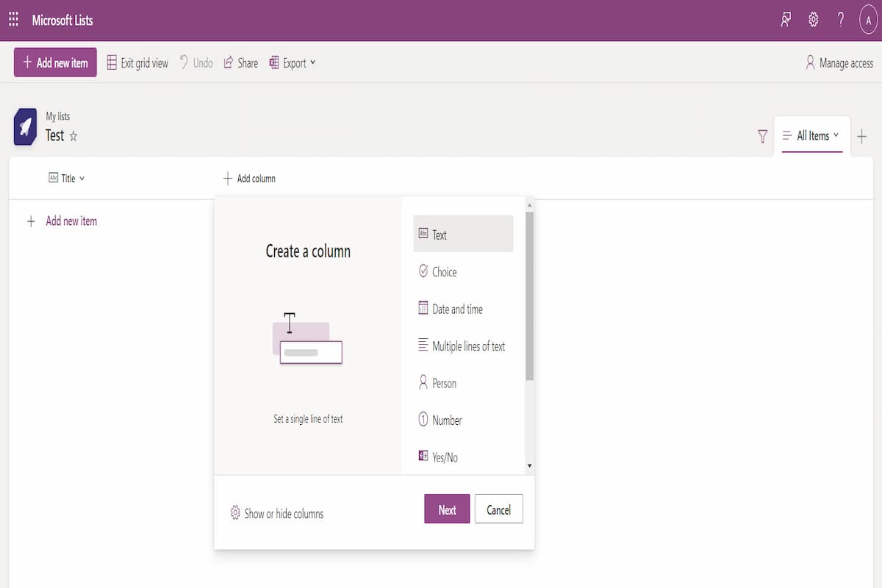882x588 pixels.
Task: Click the column type list scrollbar
Action: 529,295
